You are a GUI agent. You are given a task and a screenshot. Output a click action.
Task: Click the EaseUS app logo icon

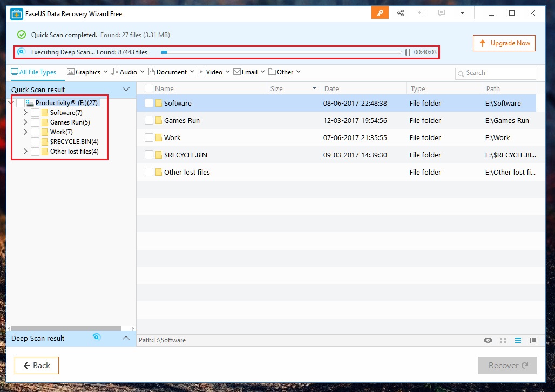(16, 14)
